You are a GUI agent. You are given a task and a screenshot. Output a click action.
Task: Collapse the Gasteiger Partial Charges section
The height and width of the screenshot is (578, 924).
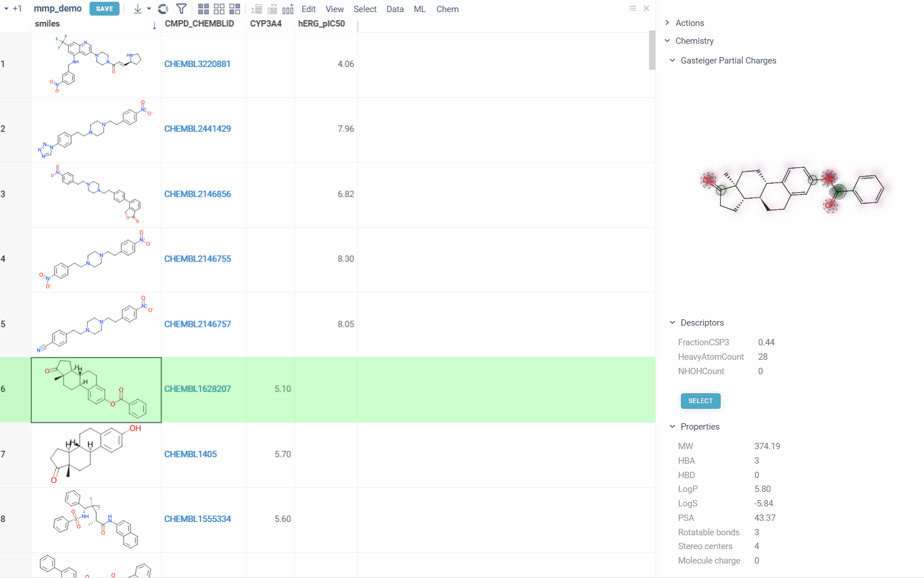pyautogui.click(x=672, y=61)
